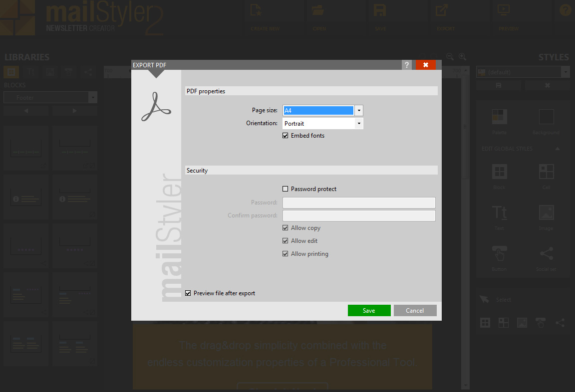Open the Social set global style icon
575x392 pixels.
point(547,253)
